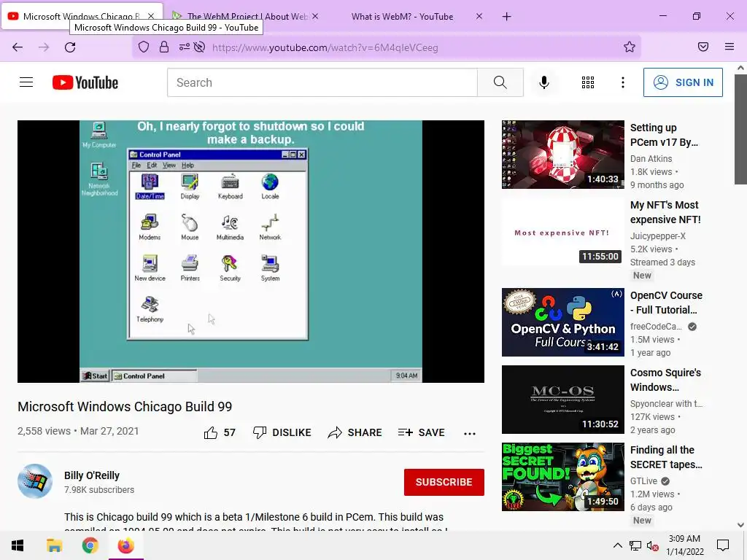Screen dimensions: 747x560
Task: Click the 'GTLive' channel name
Action: [x=643, y=481]
